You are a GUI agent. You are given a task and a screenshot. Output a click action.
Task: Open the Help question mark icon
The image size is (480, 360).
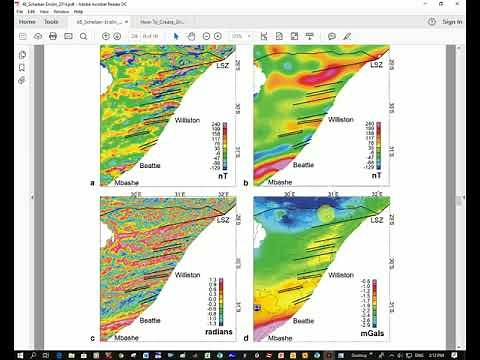[432, 22]
